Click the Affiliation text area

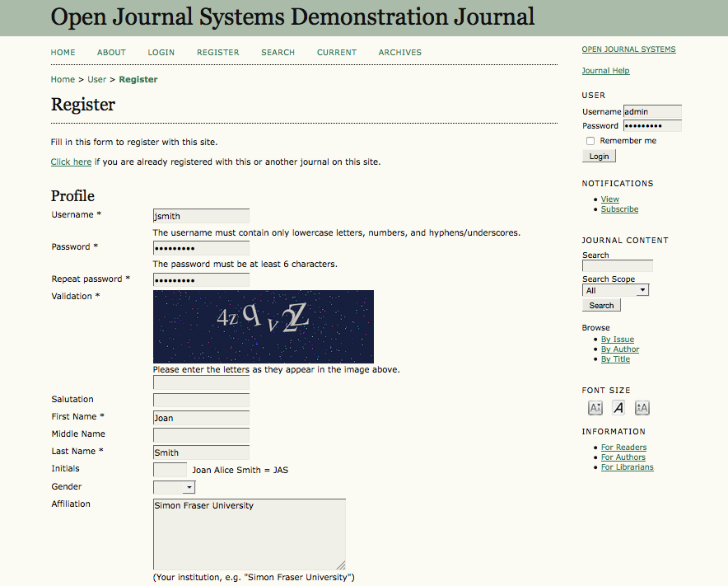[x=249, y=534]
